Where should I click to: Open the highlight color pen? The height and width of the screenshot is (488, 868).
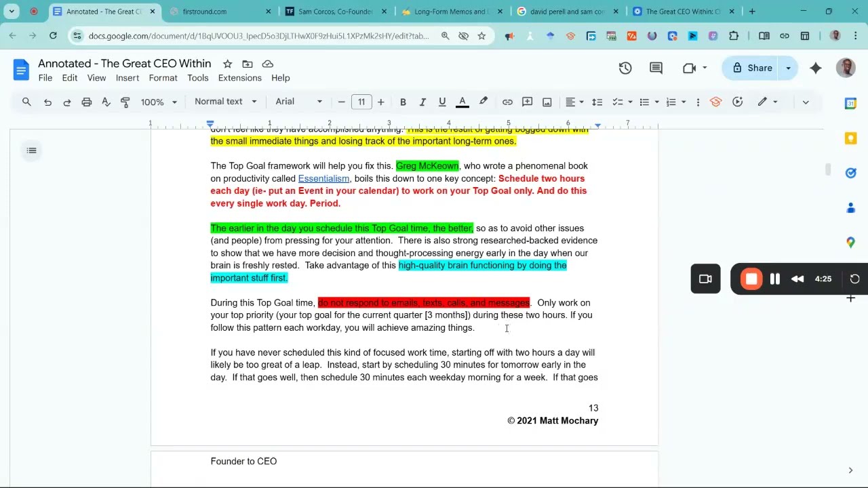(484, 102)
